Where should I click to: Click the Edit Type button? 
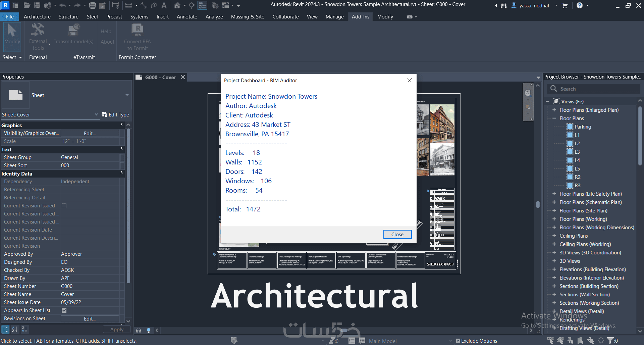coord(115,114)
